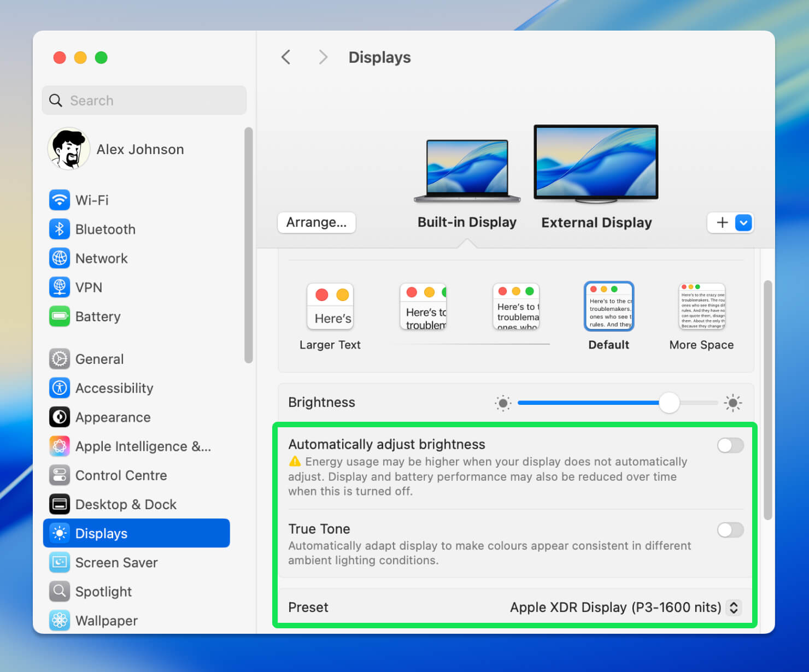Open Screen Saver in sidebar

136,562
